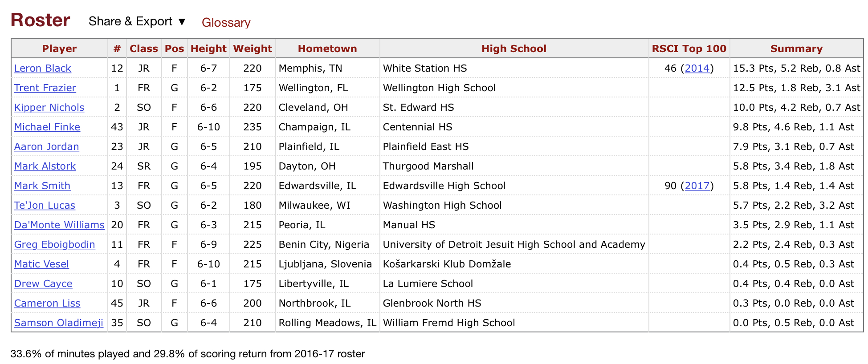
Task: Sort by the Weight column header
Action: point(253,49)
